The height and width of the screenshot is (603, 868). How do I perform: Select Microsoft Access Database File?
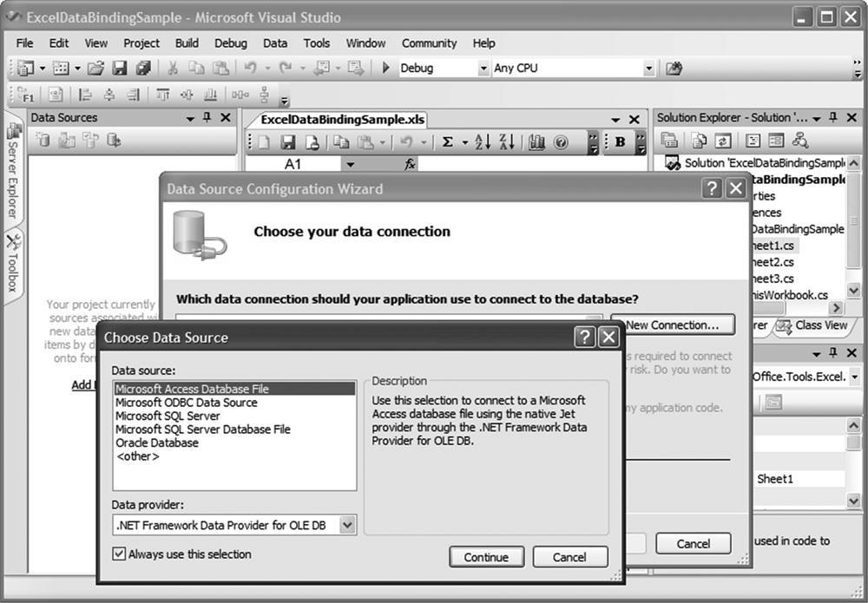(x=234, y=389)
